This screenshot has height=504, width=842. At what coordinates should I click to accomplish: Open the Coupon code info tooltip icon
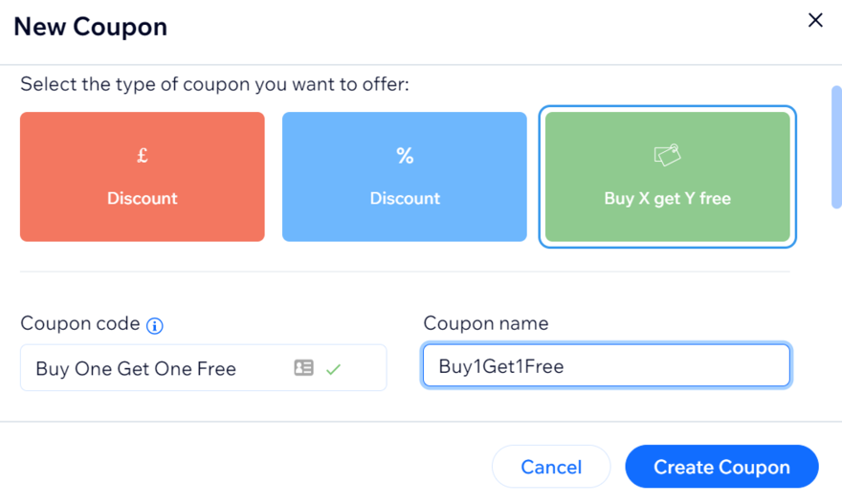click(x=155, y=325)
